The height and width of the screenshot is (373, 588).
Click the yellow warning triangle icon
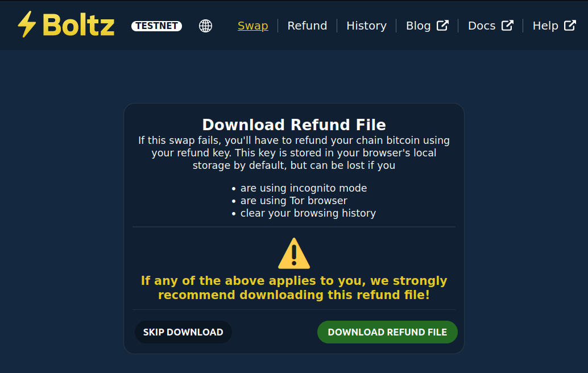[x=294, y=254]
